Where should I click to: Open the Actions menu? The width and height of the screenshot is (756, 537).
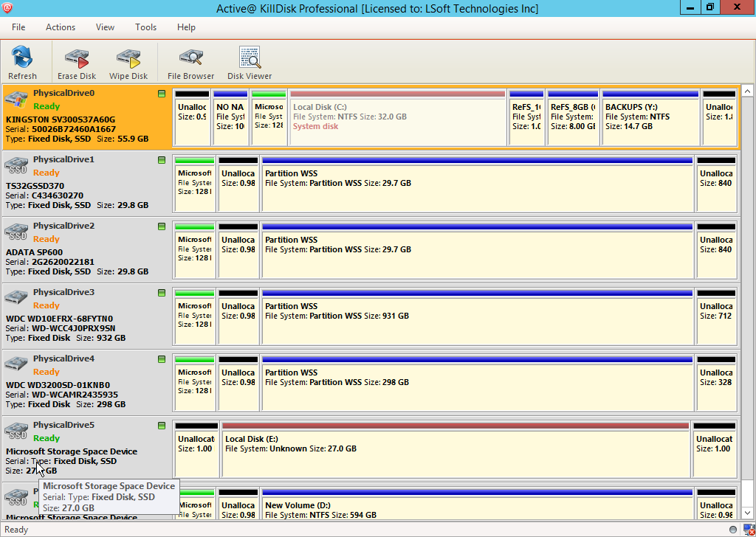point(61,27)
